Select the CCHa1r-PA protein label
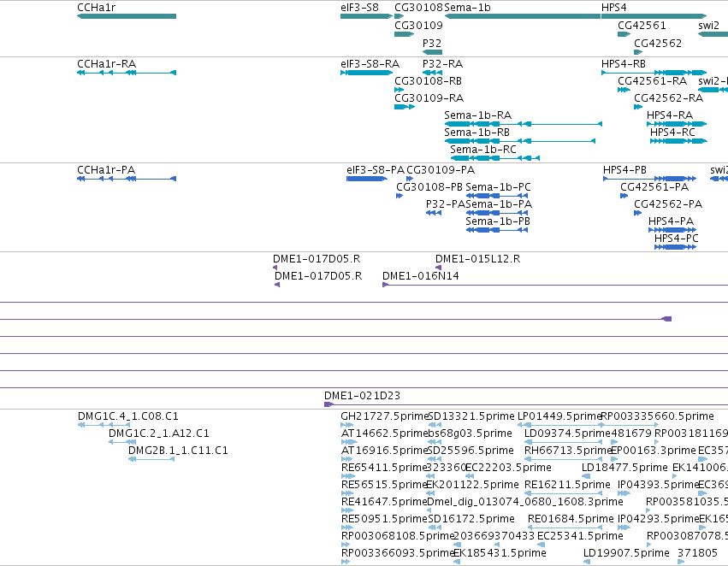Image resolution: width=728 pixels, height=566 pixels. 106,170
